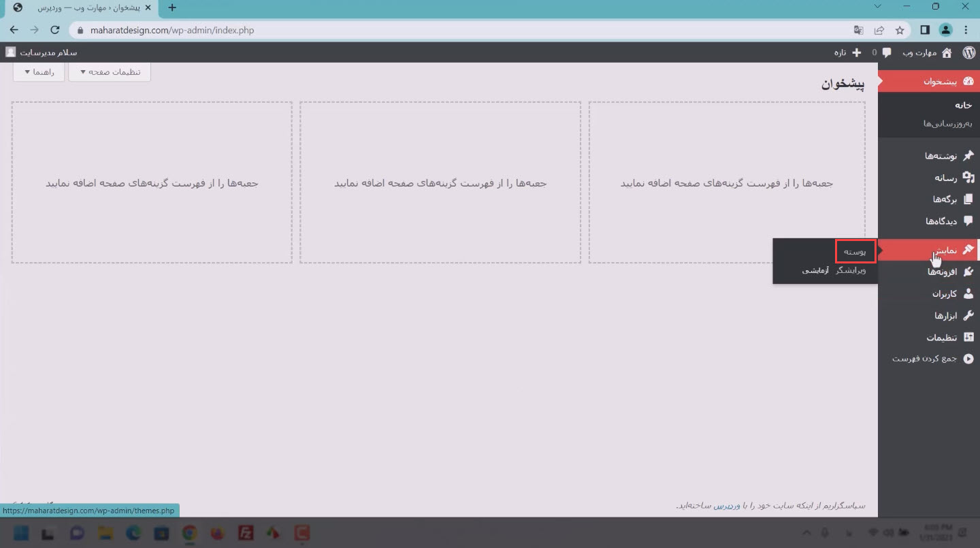Viewport: 980px width, 548px height.
Task: Open FileZilla from taskbar
Action: point(247,532)
